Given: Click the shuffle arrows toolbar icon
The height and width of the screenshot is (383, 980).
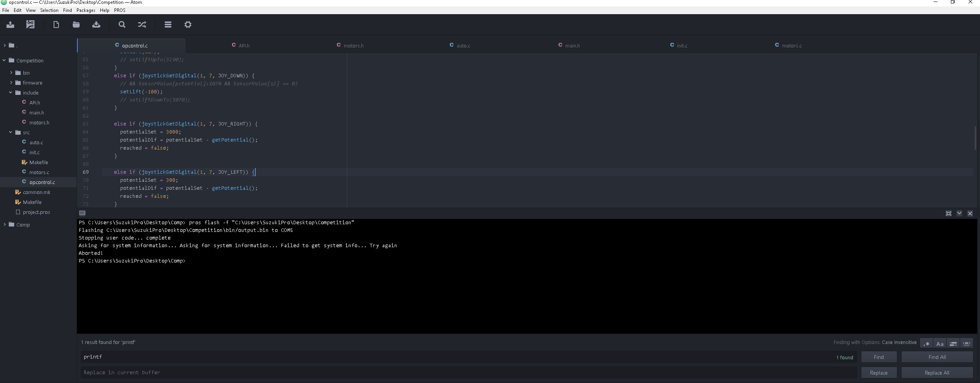Looking at the screenshot, I should click(142, 25).
